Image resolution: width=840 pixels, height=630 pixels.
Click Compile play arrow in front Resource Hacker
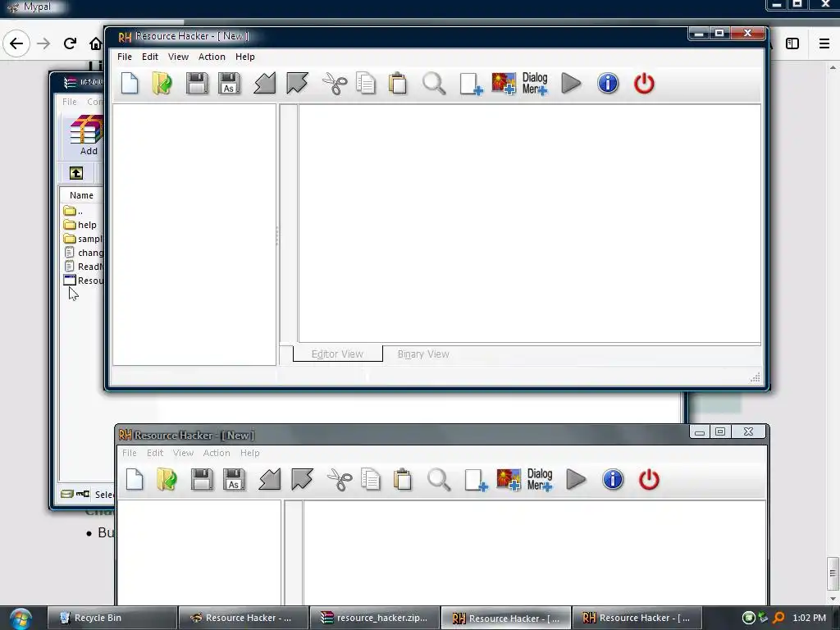pyautogui.click(x=571, y=84)
